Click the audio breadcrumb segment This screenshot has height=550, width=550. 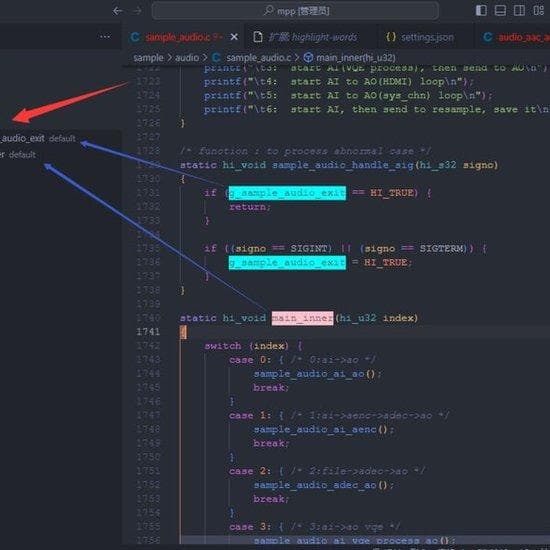(187, 58)
